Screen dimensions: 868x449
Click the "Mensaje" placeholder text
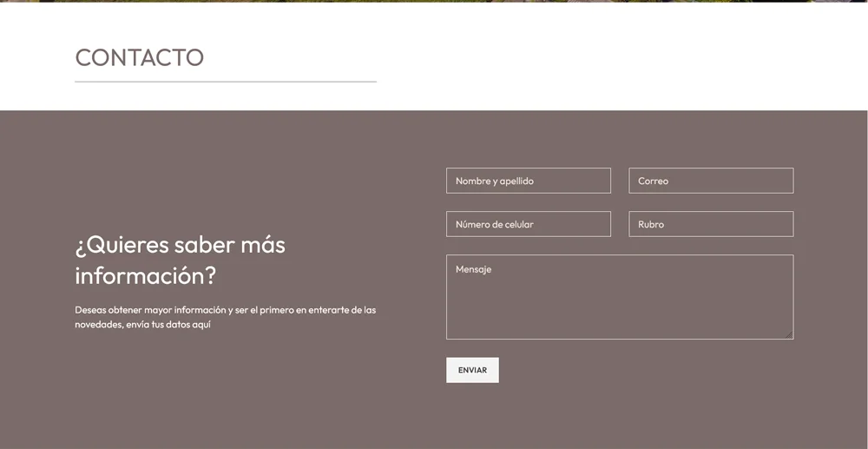click(x=473, y=269)
